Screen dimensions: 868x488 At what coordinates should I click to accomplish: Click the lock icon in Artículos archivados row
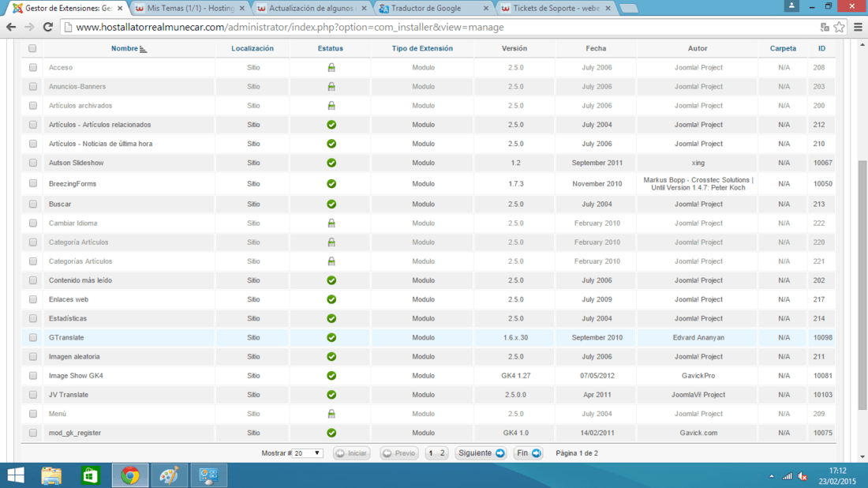pyautogui.click(x=331, y=105)
